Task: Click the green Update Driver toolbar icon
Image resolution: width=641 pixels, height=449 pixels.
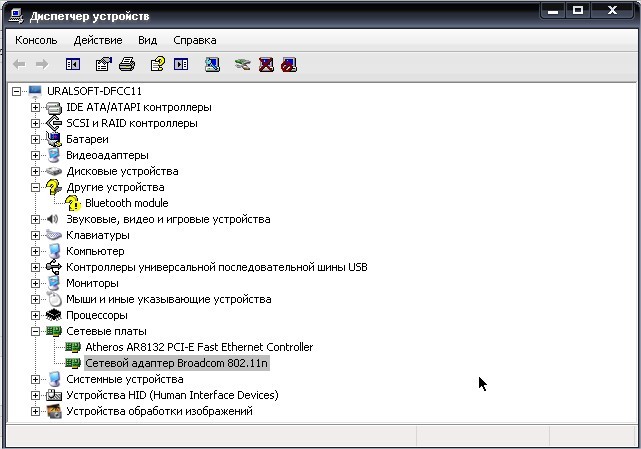Action: coord(243,64)
